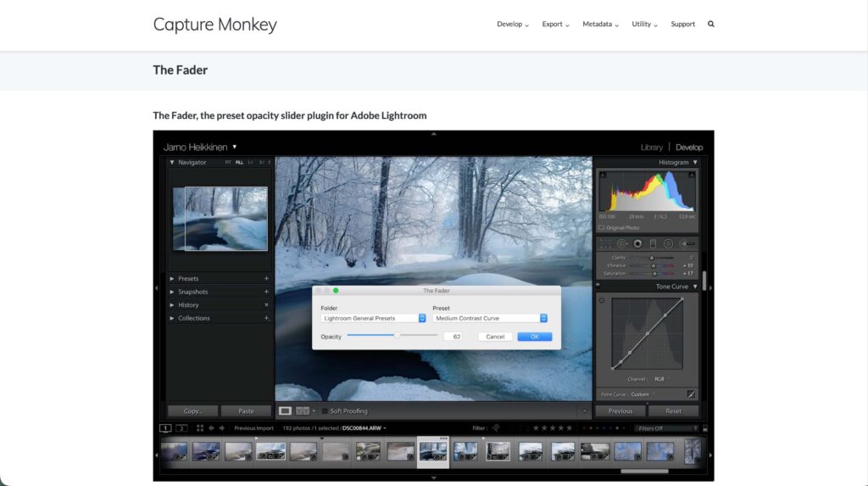
Task: Expand the Snapshots panel
Action: coord(171,292)
